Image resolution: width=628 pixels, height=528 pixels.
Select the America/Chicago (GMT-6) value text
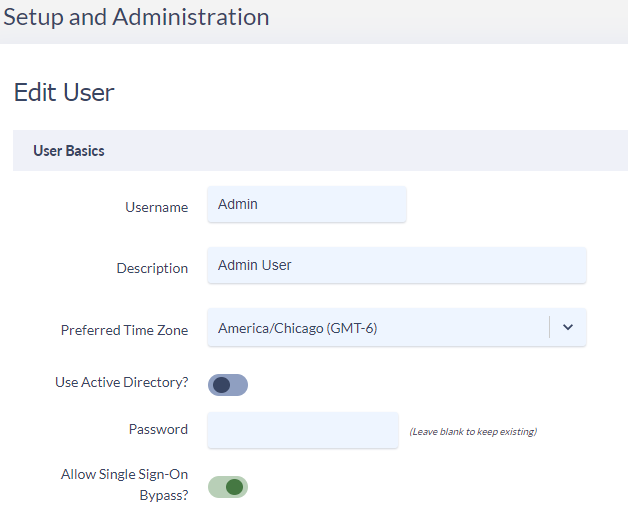click(298, 328)
